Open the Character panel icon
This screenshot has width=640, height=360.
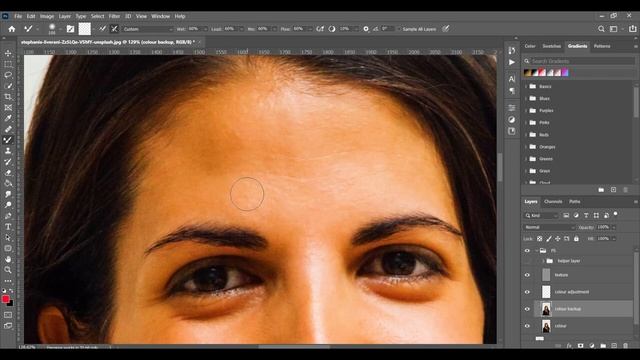coord(512,79)
